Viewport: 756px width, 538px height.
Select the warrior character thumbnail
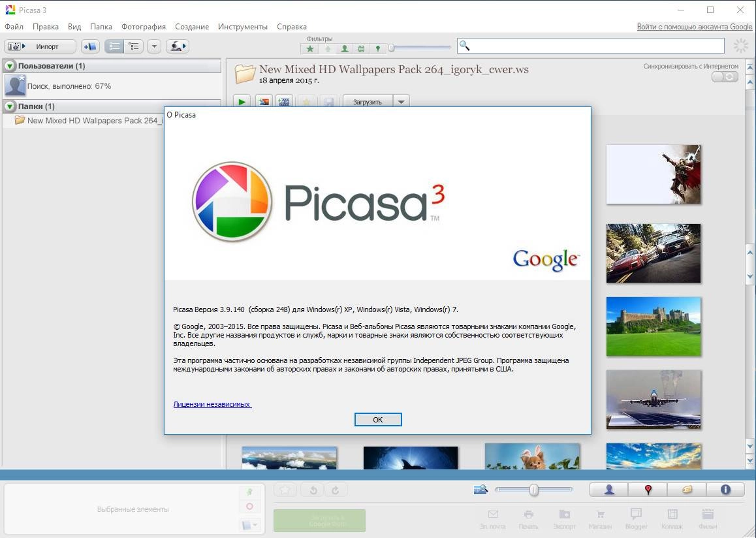[x=654, y=174]
